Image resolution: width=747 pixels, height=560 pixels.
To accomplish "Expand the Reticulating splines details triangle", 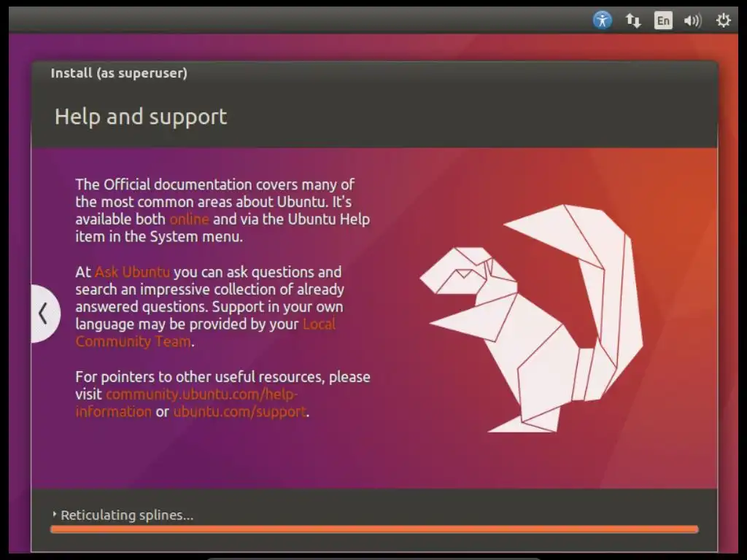I will (54, 514).
